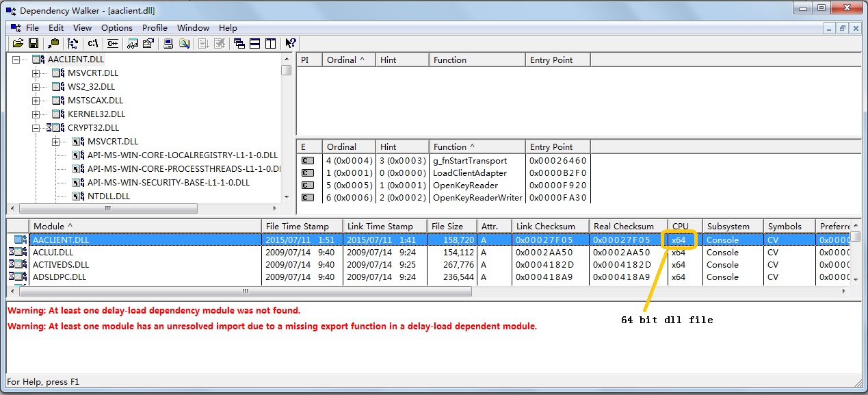Expand MSVCRT.DLL under CRYPT32.DLL
This screenshot has height=395, width=868.
[55, 142]
